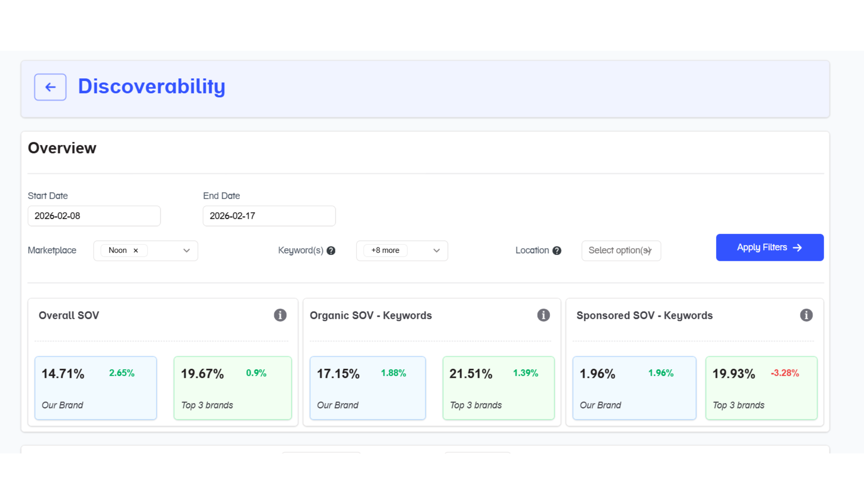Remove the Noon marketplace tag
Screen dimensions: 864x504
pyautogui.click(x=136, y=251)
